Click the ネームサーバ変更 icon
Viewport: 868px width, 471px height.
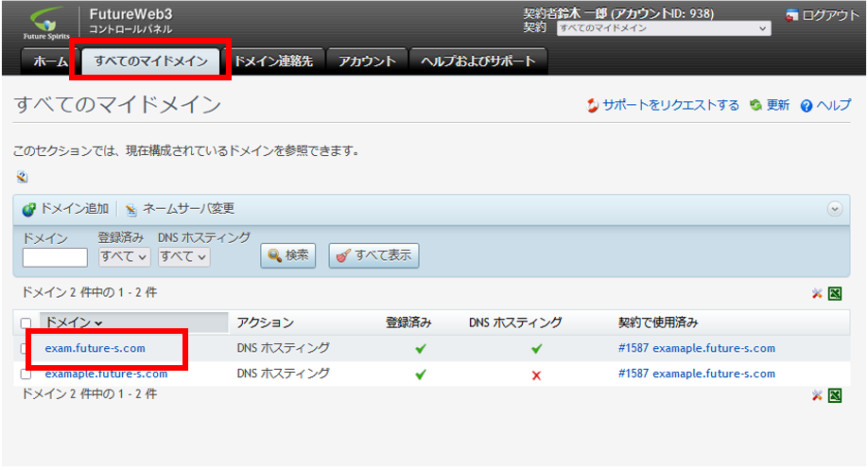pyautogui.click(x=131, y=210)
